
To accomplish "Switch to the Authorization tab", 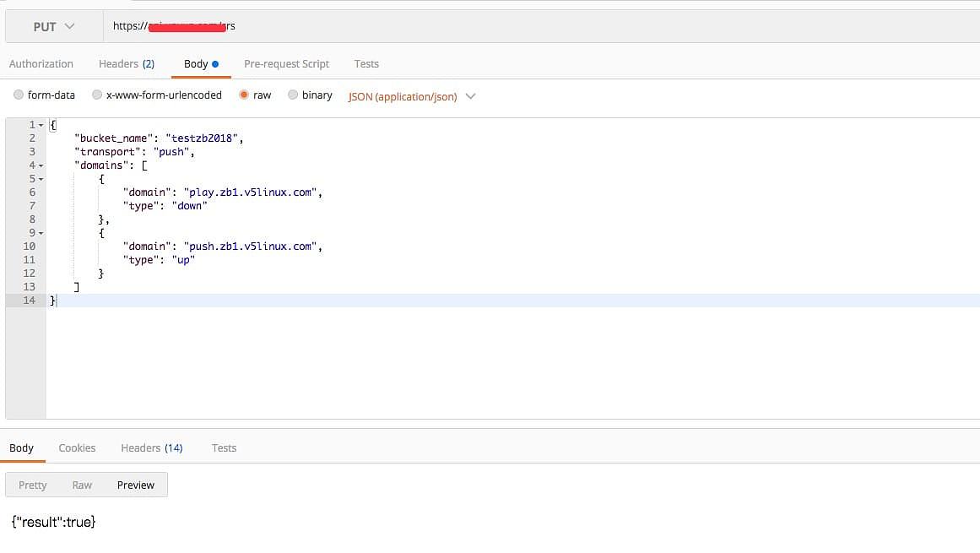I will [x=41, y=64].
